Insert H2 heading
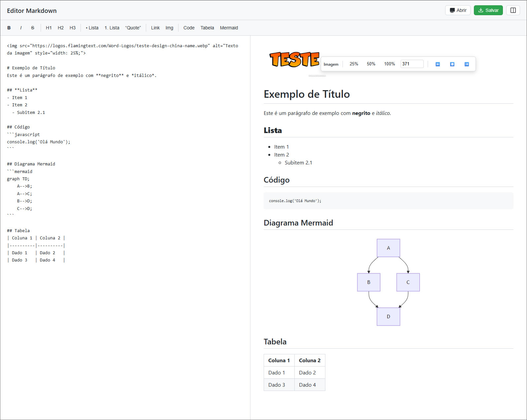Image resolution: width=527 pixels, height=420 pixels. (61, 28)
